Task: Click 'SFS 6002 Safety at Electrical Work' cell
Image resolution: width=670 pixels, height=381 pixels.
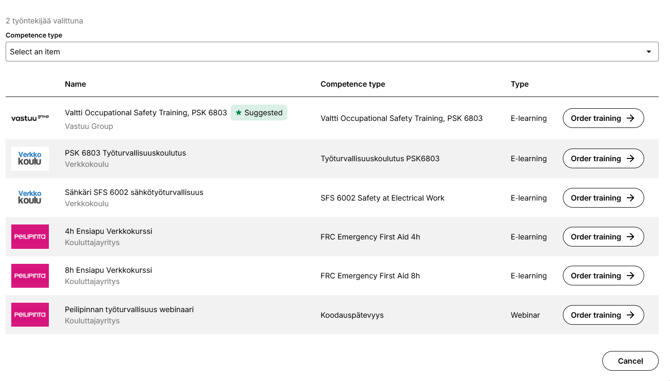Action: click(382, 198)
